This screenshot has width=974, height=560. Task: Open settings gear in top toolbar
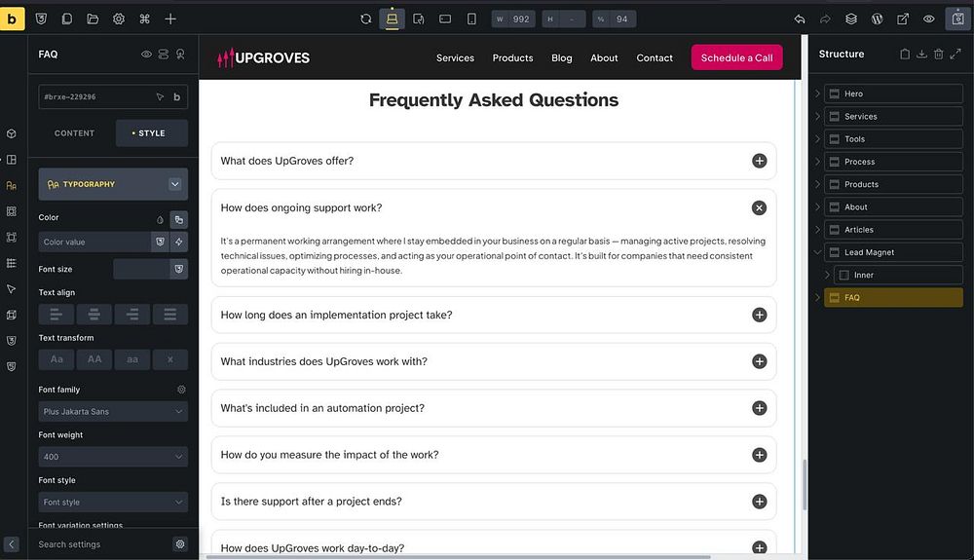[119, 19]
